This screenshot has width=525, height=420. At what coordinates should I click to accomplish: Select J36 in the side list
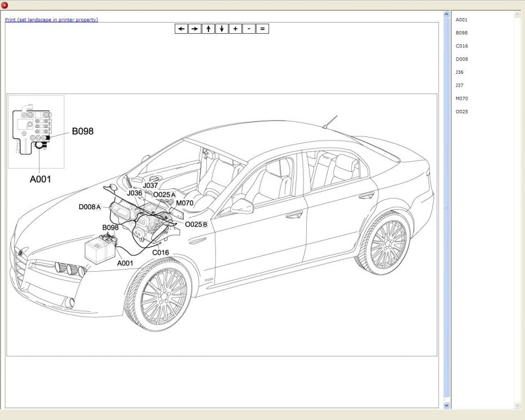[x=460, y=72]
